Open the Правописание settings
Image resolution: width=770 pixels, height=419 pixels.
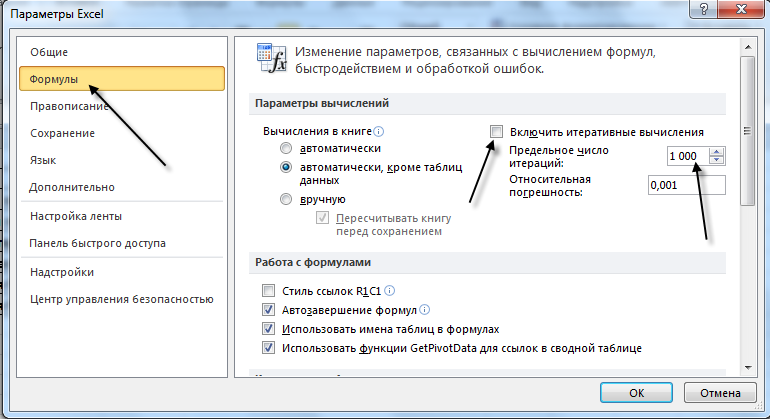point(69,106)
